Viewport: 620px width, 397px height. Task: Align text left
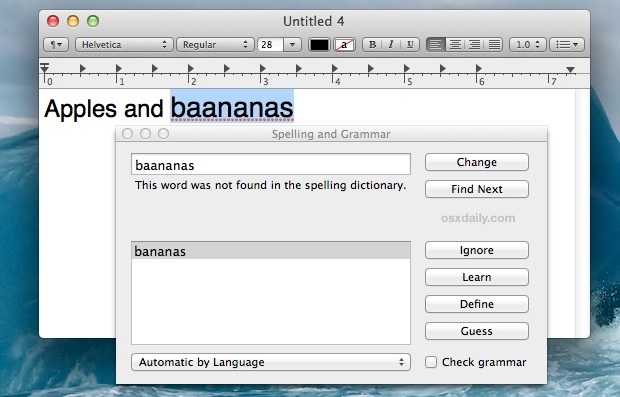tap(435, 45)
